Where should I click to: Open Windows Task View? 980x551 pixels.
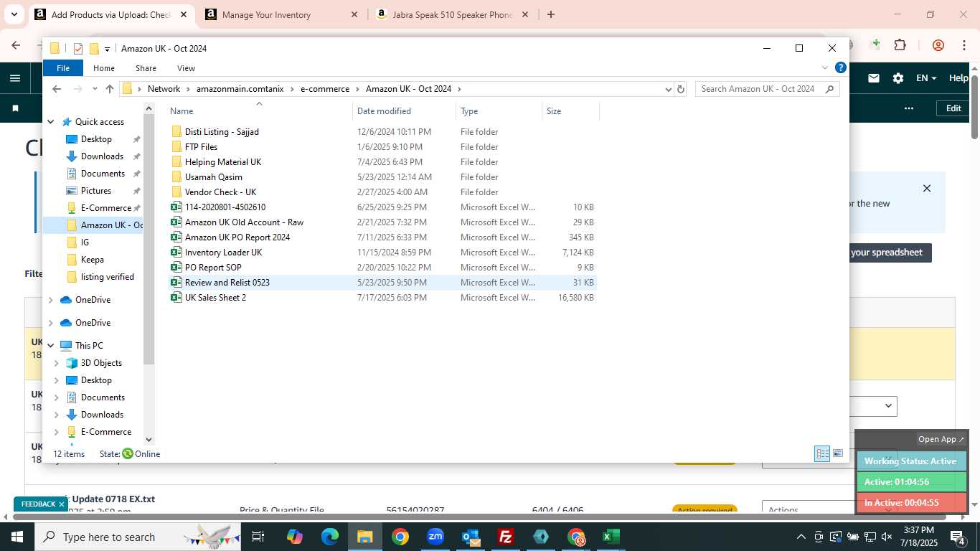(x=258, y=537)
